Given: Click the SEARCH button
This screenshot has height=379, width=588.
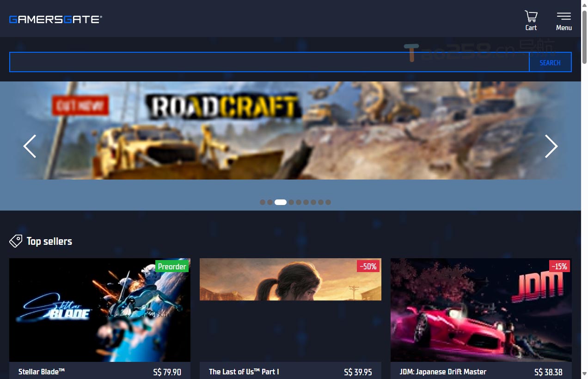Looking at the screenshot, I should click(x=550, y=62).
